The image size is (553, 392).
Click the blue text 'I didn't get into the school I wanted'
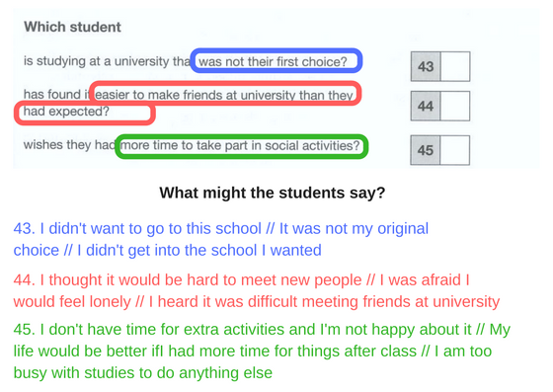point(199,251)
